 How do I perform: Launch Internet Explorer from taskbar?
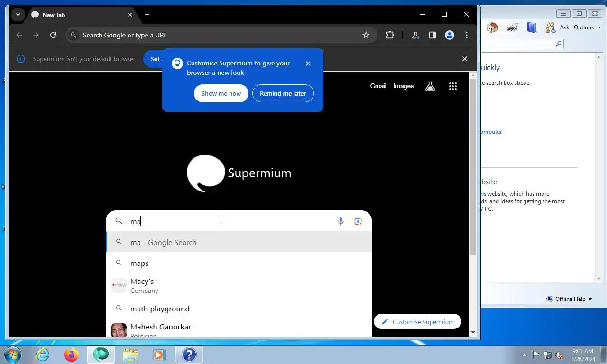point(42,355)
